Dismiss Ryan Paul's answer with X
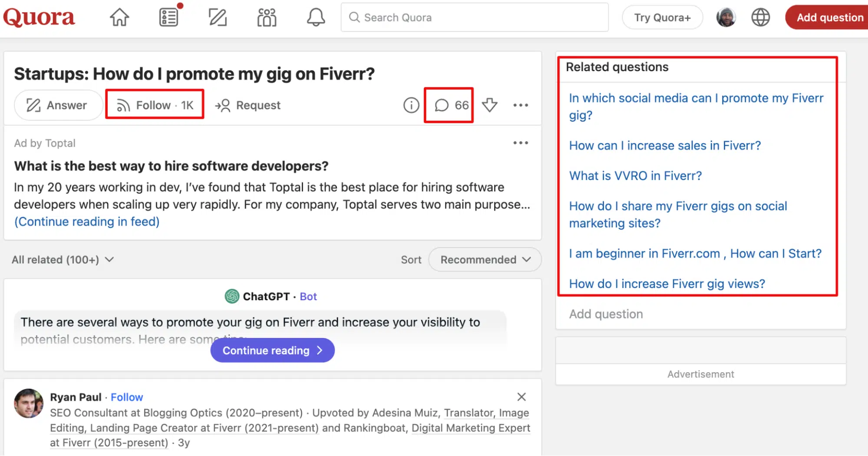This screenshot has height=456, width=868. pos(521,397)
